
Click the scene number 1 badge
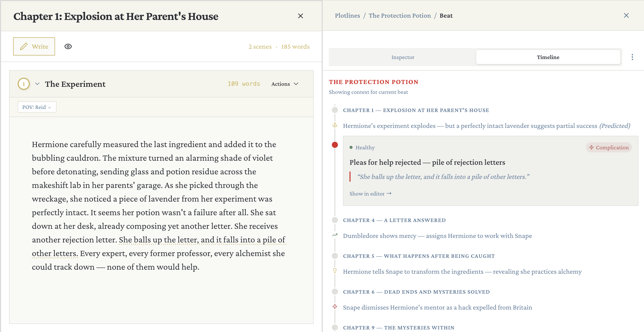23,84
